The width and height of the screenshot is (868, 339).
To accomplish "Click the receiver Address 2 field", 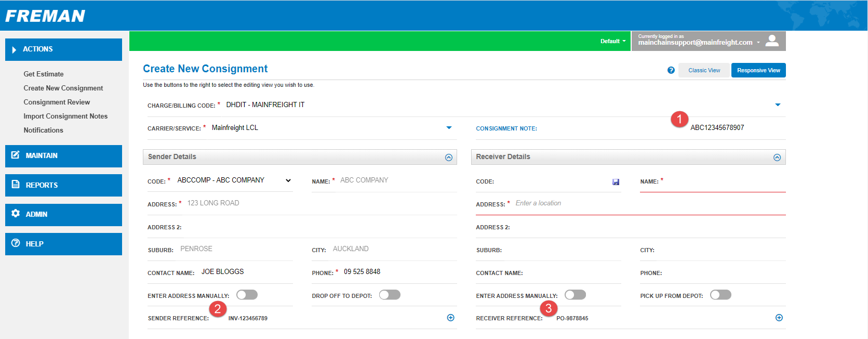I will 649,227.
